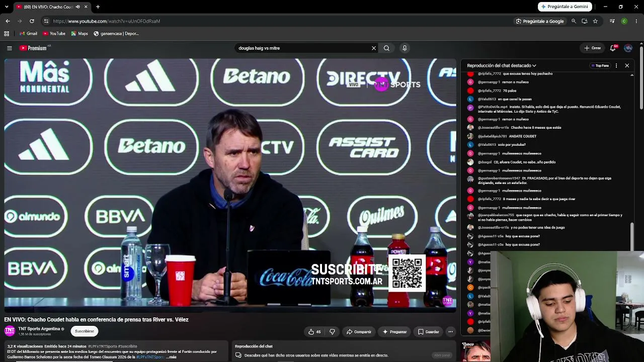The width and height of the screenshot is (644, 362).
Task: Open Chrome media controls icon
Action: (x=612, y=21)
